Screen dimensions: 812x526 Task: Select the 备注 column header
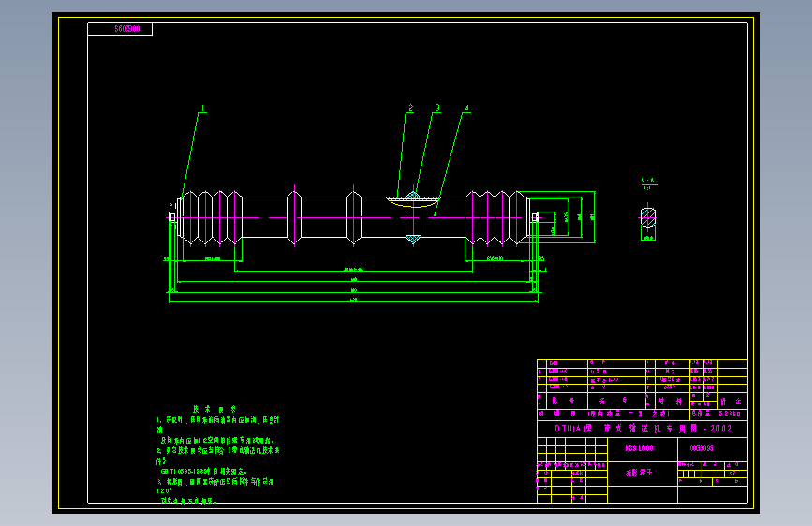[x=731, y=402]
